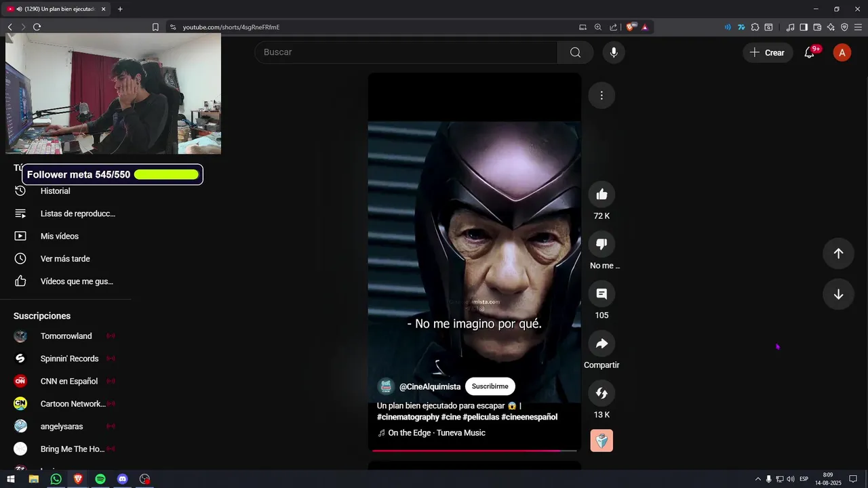Mute the tab via the speaker icon
The image size is (868, 488).
(x=19, y=9)
